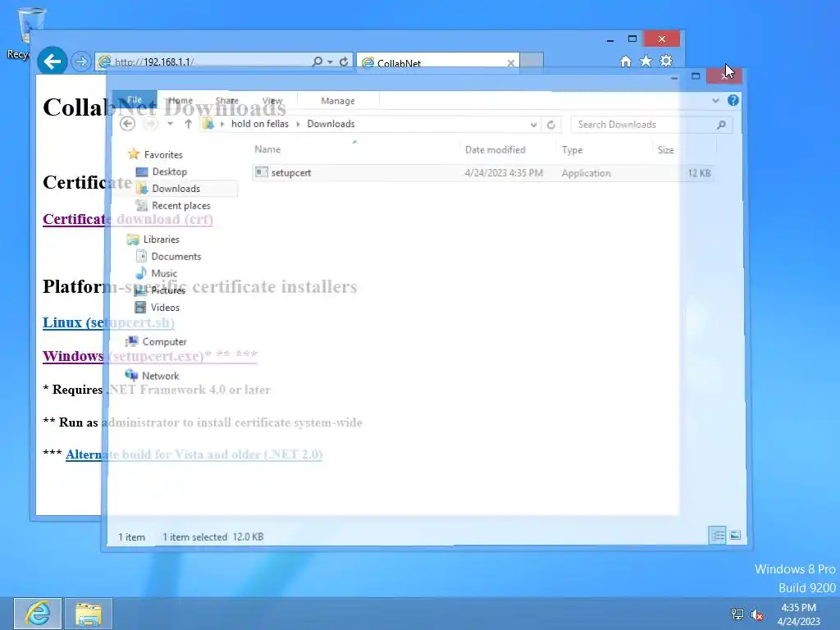840x630 pixels.
Task: Switch to details view icon in status bar
Action: pyautogui.click(x=717, y=535)
